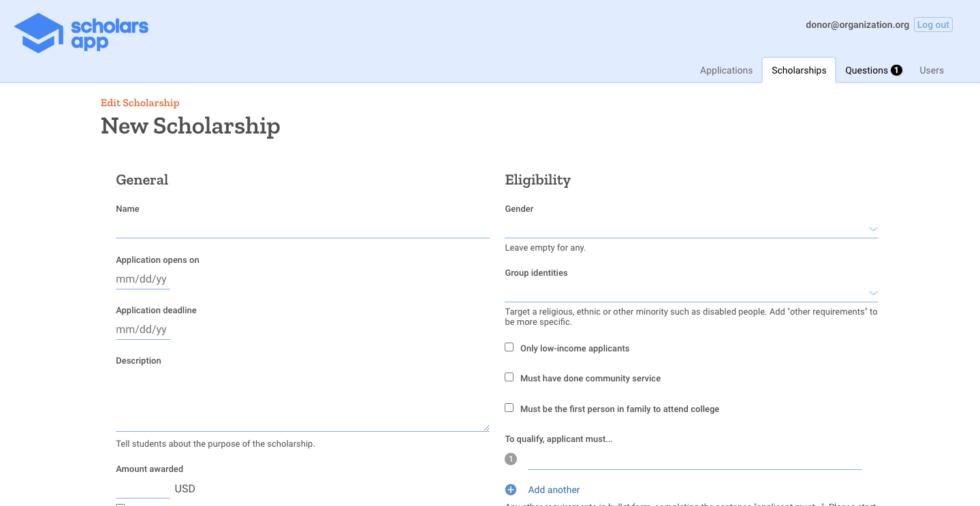980x506 pixels.
Task: Click the Questions notification badge
Action: click(896, 69)
